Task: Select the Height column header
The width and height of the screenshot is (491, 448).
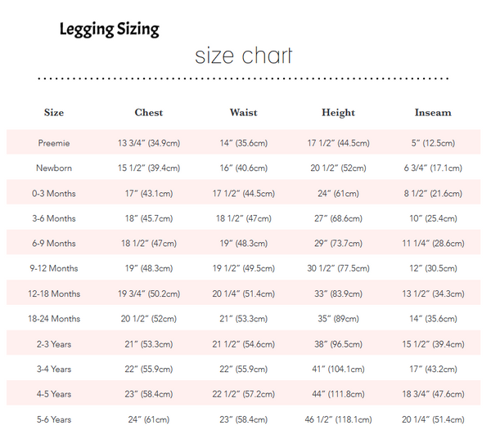Action: click(338, 113)
